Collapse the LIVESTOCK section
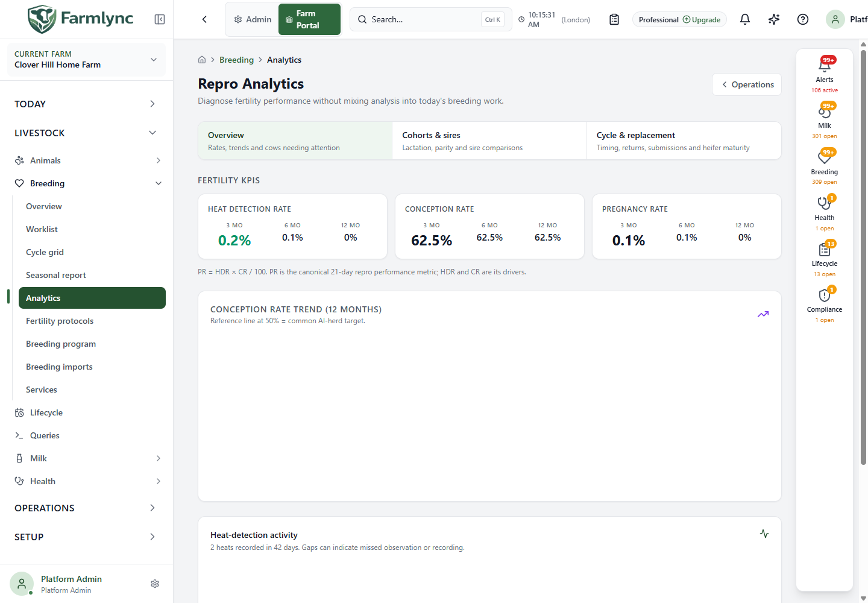 [86, 133]
